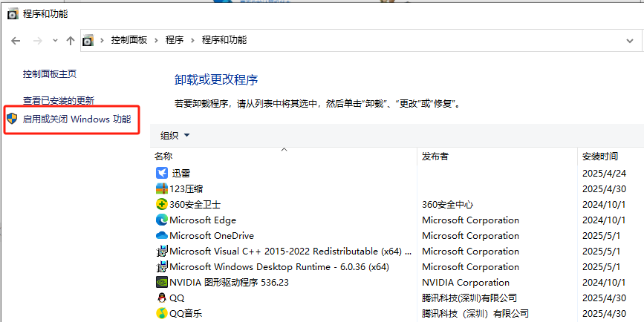Click install date 2025/4/30 of 123压缩
The height and width of the screenshot is (322, 644).
pos(604,189)
